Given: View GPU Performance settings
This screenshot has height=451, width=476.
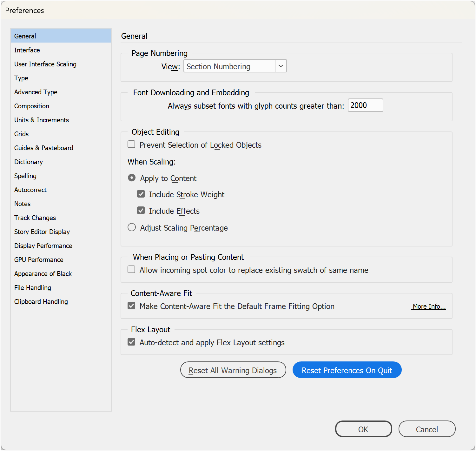Looking at the screenshot, I should pyautogui.click(x=39, y=259).
